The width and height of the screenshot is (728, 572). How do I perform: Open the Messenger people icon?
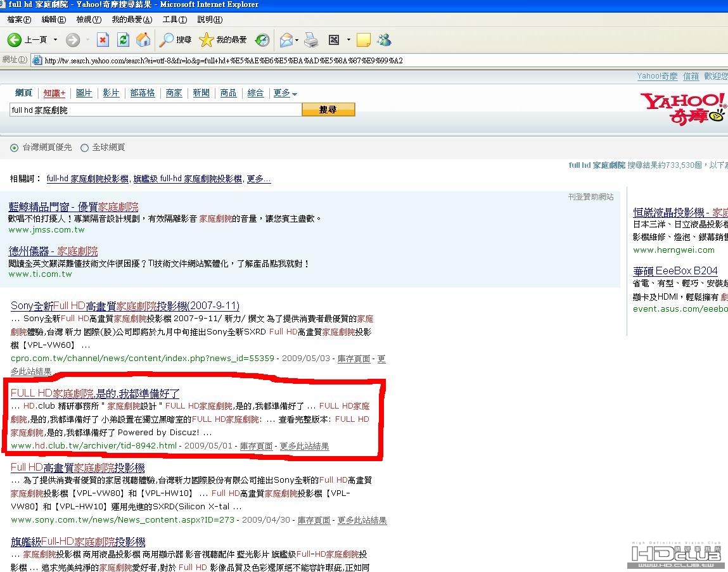click(385, 40)
